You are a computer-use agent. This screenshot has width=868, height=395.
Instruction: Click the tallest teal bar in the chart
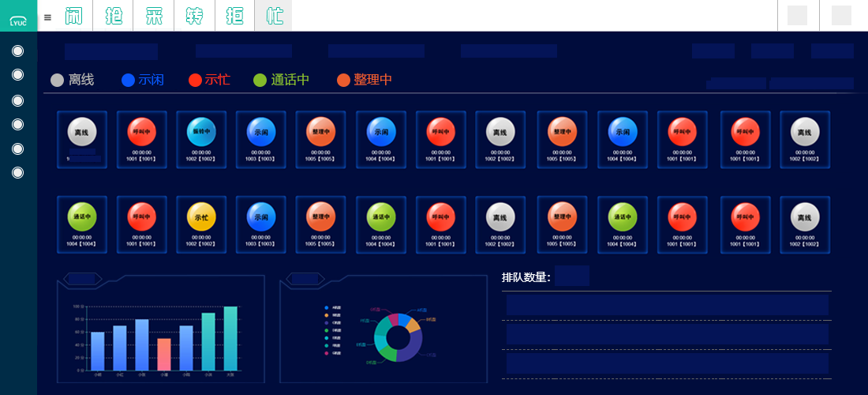(230, 338)
